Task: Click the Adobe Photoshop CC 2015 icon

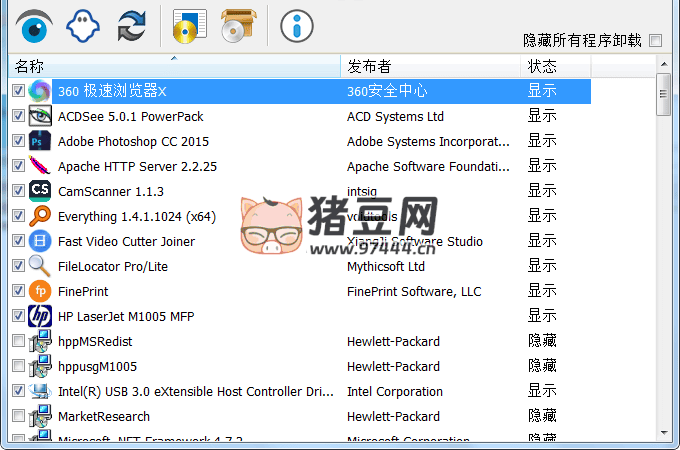Action: tap(40, 141)
